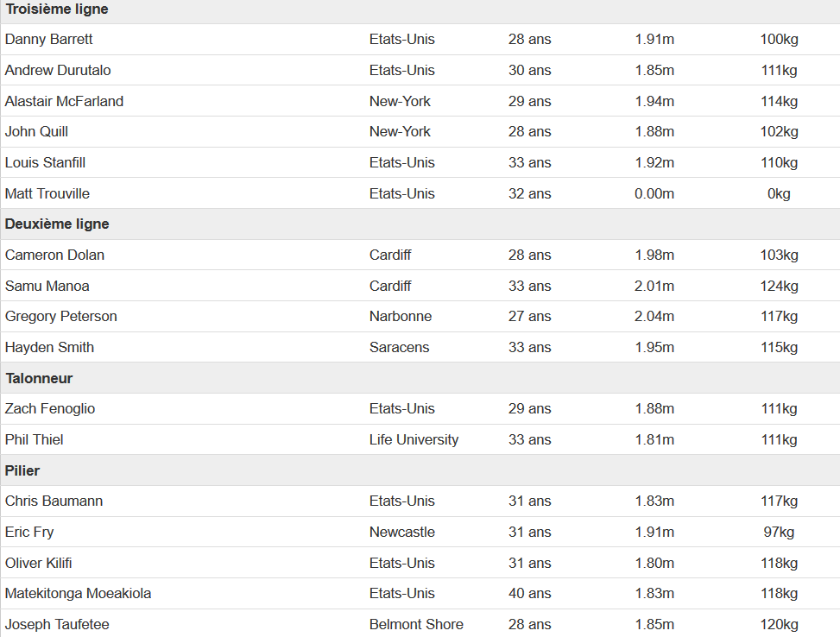This screenshot has height=637, width=840.
Task: Select the Louis Stanfill row
Action: [x=420, y=163]
